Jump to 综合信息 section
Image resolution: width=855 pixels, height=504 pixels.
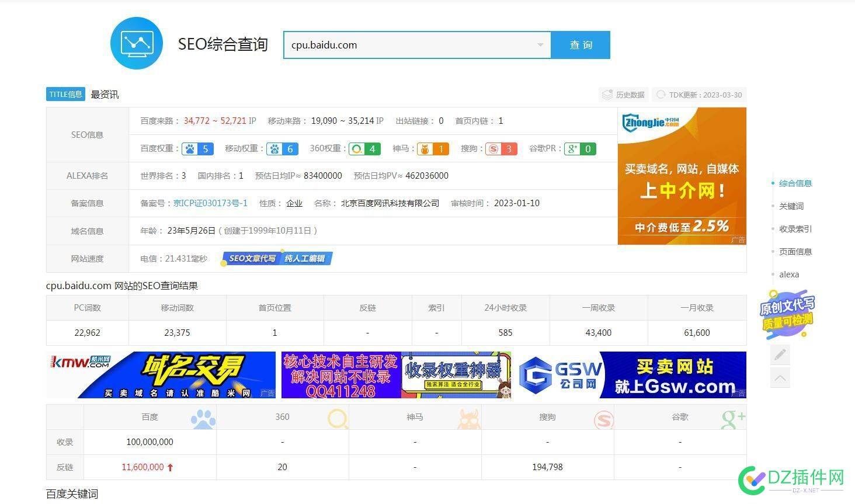(x=795, y=183)
